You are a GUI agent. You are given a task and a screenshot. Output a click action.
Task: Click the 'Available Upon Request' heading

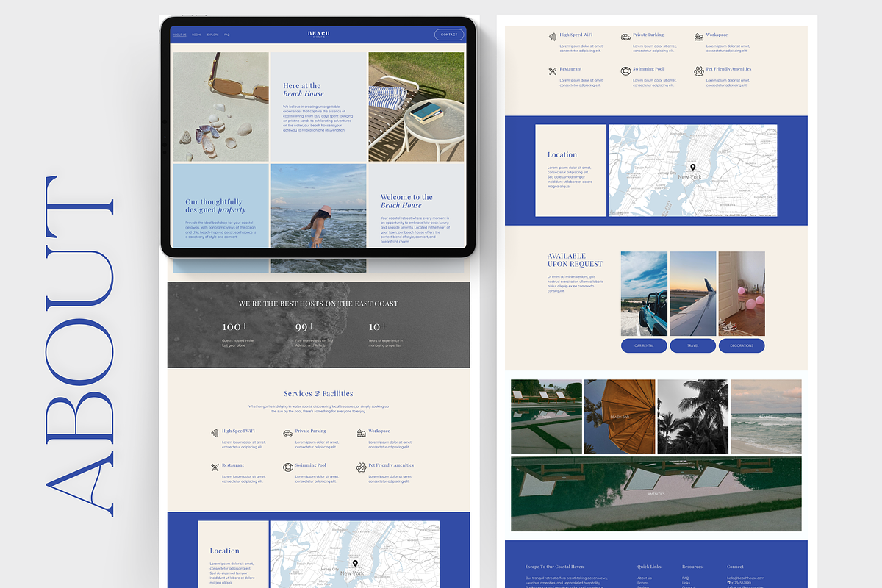[575, 259]
